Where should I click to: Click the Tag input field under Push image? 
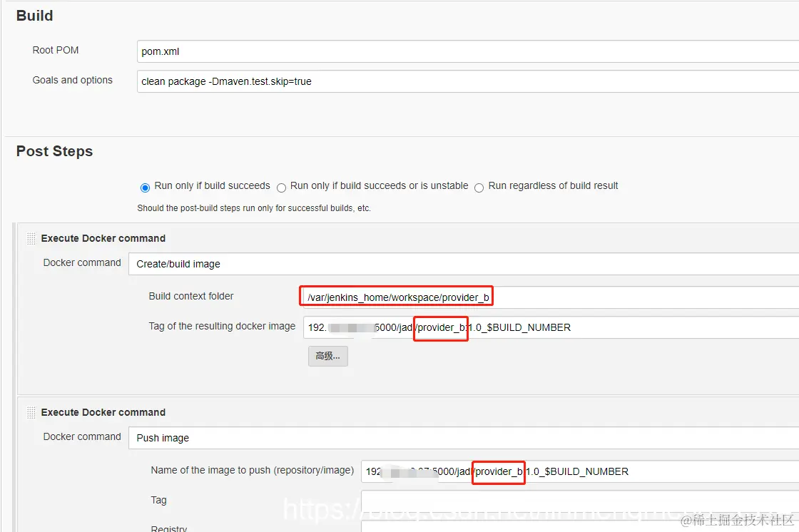pyautogui.click(x=580, y=501)
